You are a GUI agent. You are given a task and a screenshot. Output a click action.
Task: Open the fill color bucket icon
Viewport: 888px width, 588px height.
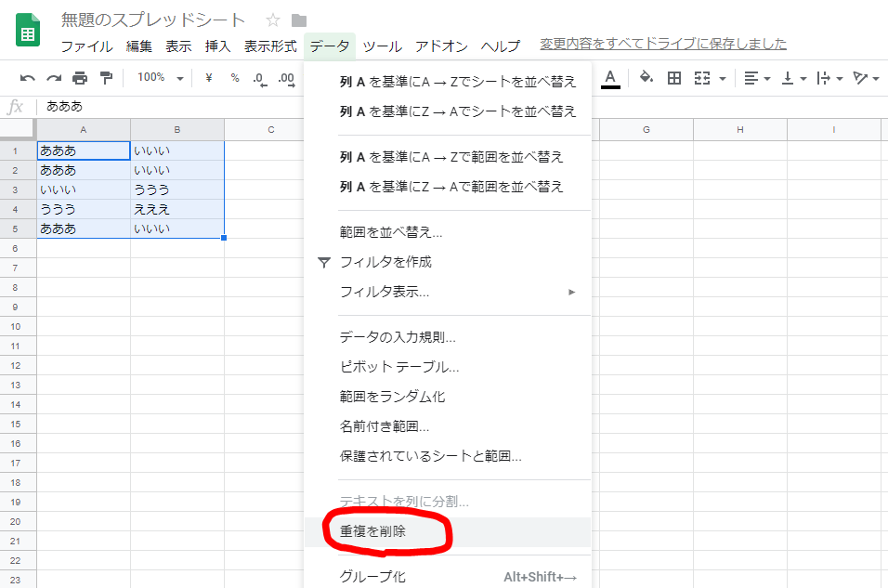[x=646, y=78]
